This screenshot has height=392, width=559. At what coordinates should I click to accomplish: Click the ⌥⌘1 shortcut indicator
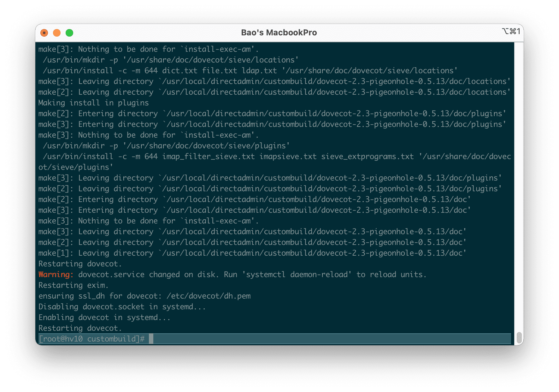tap(511, 31)
